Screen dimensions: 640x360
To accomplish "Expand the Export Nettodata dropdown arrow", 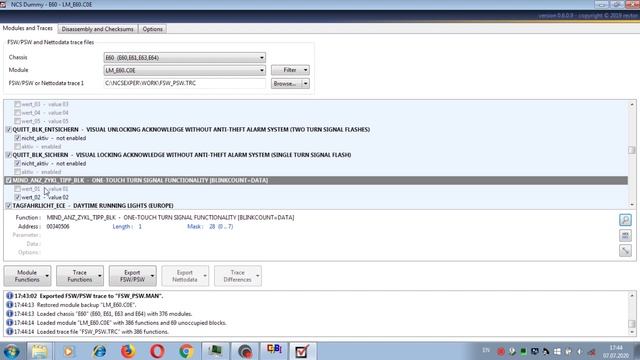I will (x=205, y=276).
